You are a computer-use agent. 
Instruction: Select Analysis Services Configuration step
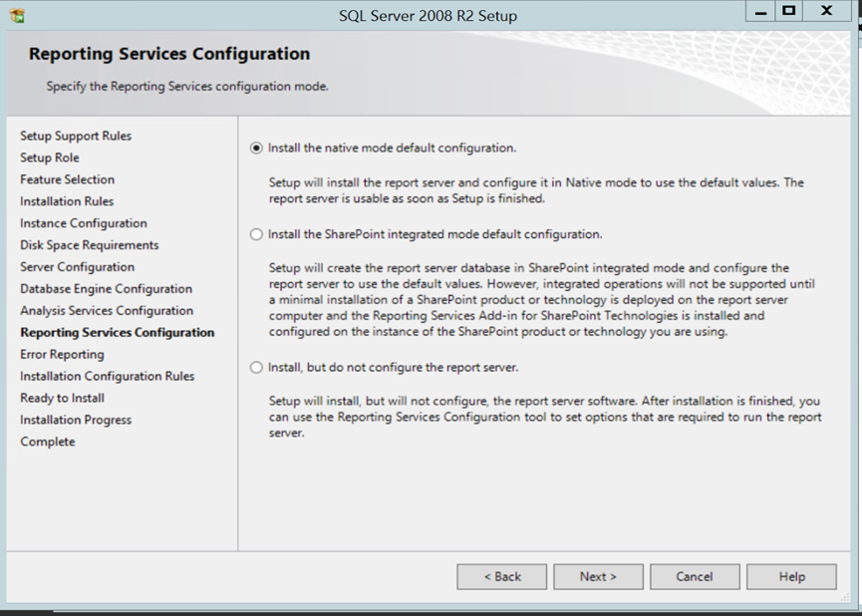point(107,311)
